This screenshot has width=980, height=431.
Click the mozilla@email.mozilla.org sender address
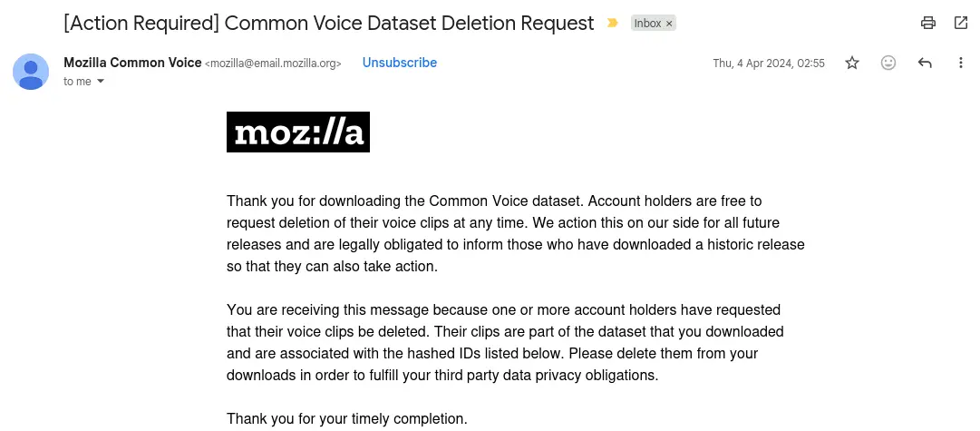(x=274, y=64)
